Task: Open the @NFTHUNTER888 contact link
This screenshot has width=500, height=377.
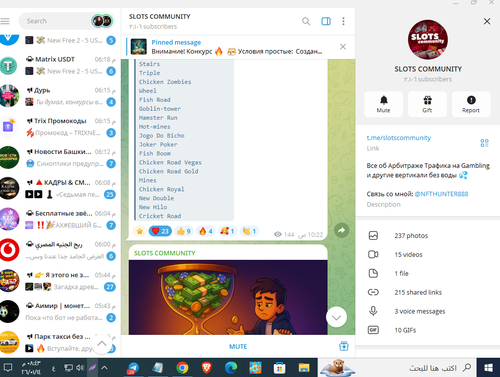Action: [441, 194]
